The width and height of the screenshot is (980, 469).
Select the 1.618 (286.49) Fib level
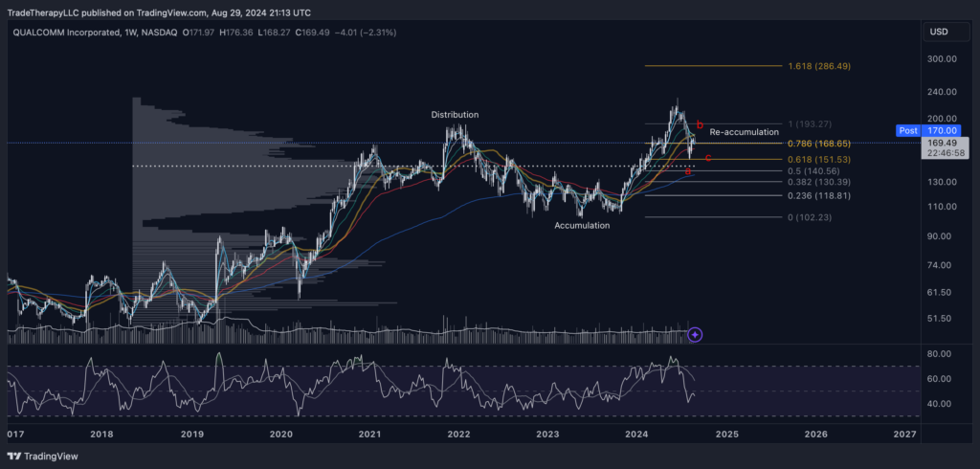pos(819,66)
